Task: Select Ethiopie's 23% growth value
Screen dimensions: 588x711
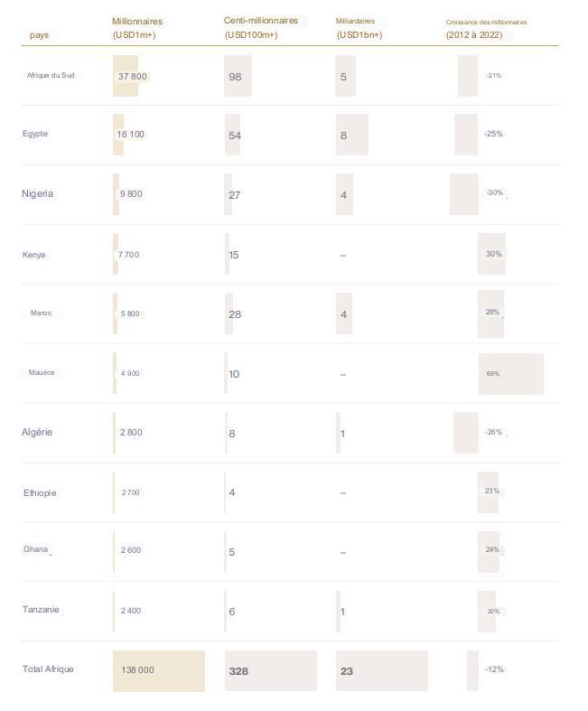Action: (x=492, y=491)
